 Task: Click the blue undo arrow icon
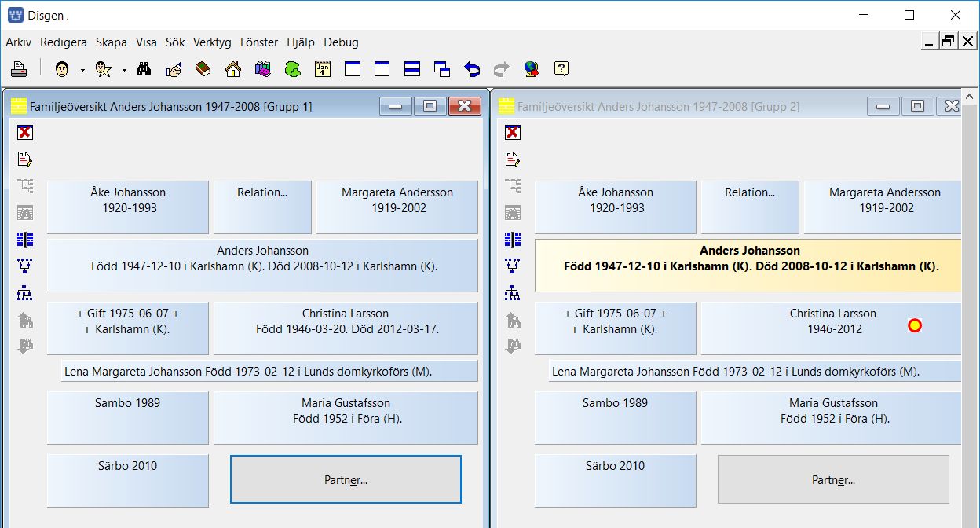pyautogui.click(x=472, y=69)
